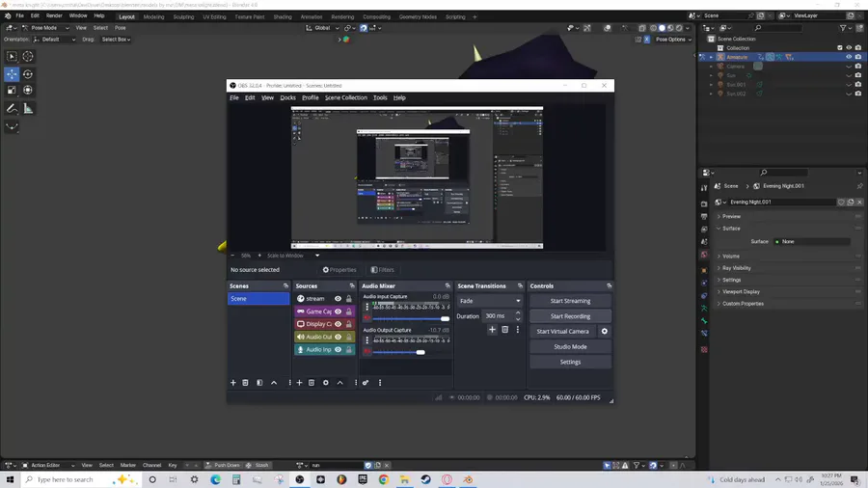The image size is (868, 488).
Task: Click Push Down in Action Editor
Action: [x=223, y=465]
